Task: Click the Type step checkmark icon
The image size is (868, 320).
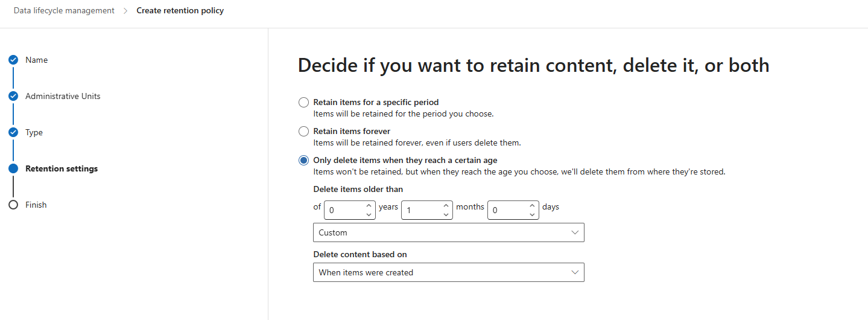Action: click(x=13, y=132)
